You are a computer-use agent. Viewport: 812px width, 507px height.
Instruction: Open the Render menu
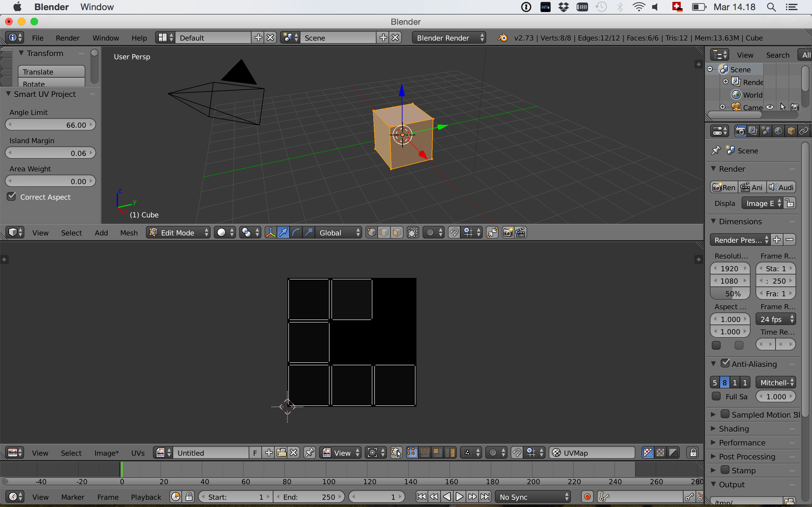[x=68, y=38]
